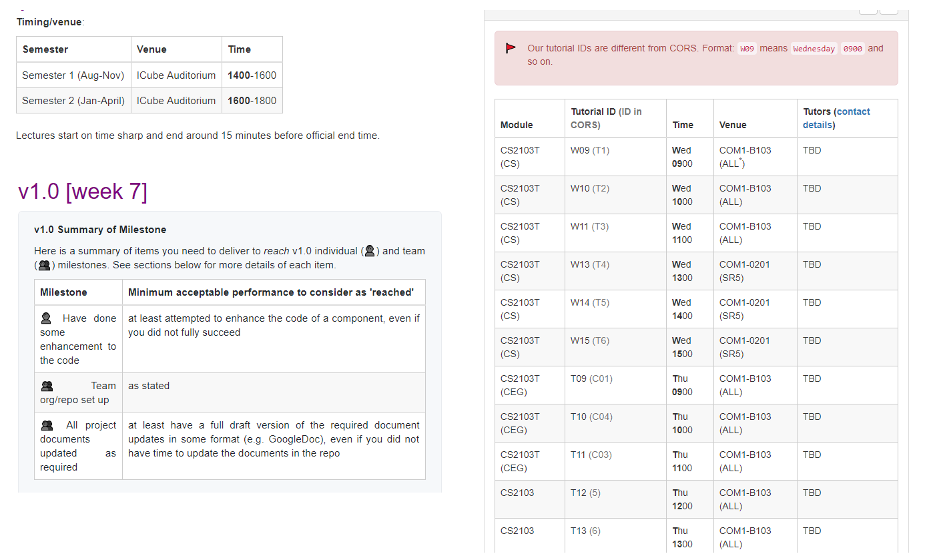Click the 'W09' code badge in the notice
The image size is (929, 560).
[x=747, y=49]
